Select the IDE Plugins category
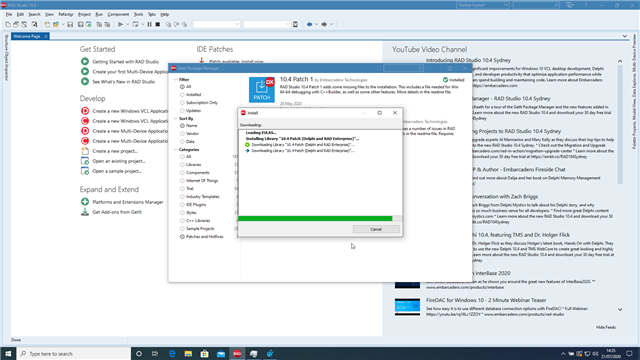The width and height of the screenshot is (640, 360). pos(182,205)
